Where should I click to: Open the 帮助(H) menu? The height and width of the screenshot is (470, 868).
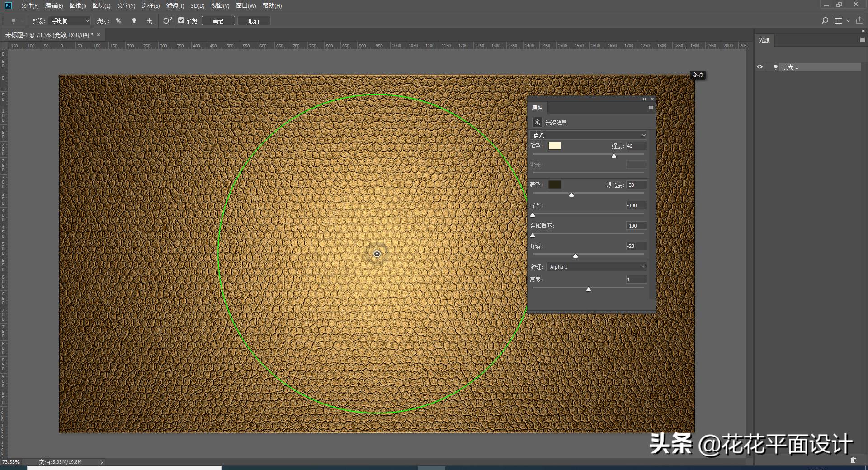(272, 6)
